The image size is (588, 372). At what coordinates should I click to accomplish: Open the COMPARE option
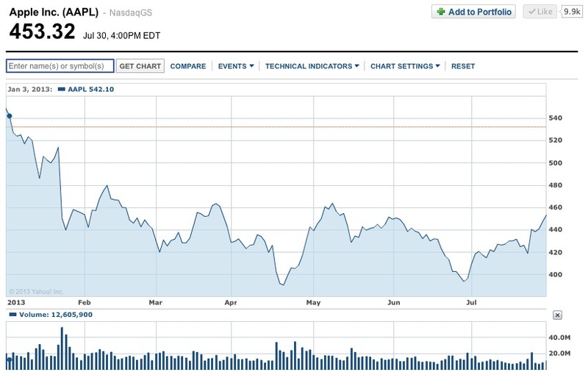188,66
